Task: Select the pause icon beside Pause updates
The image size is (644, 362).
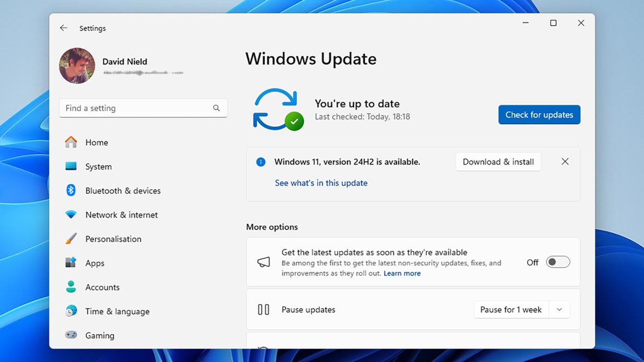Action: tap(263, 309)
